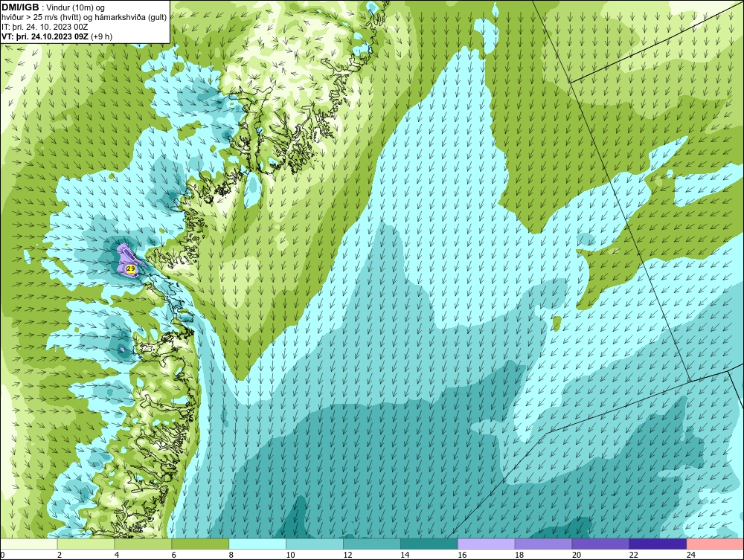The width and height of the screenshot is (744, 560).
Task: Select the light green 2–4 m/s legend swatch
Action: [86, 544]
